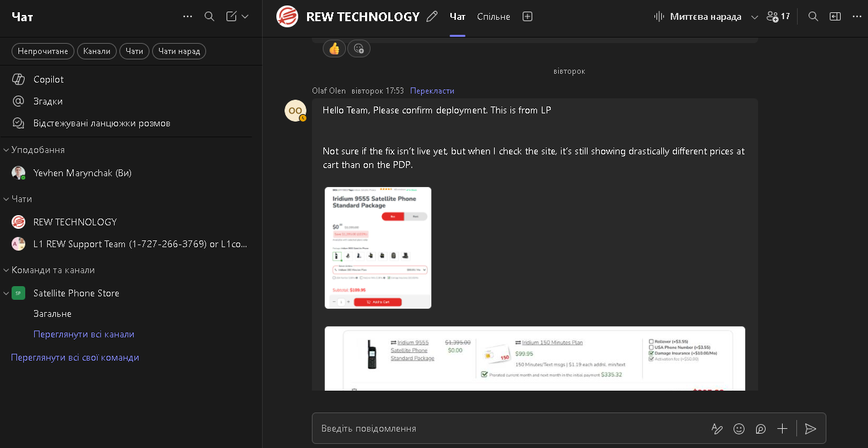
Task: Click the thumbs up reaction
Action: click(x=334, y=48)
